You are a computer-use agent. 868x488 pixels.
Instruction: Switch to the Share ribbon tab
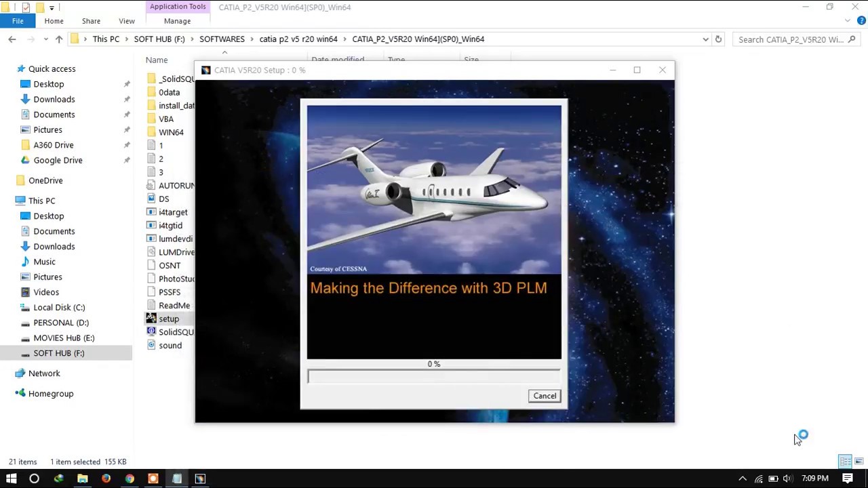91,21
